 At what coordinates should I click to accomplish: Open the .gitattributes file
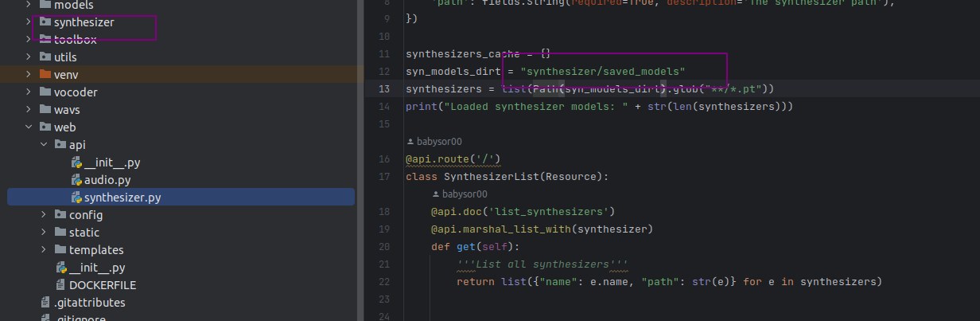(x=89, y=303)
